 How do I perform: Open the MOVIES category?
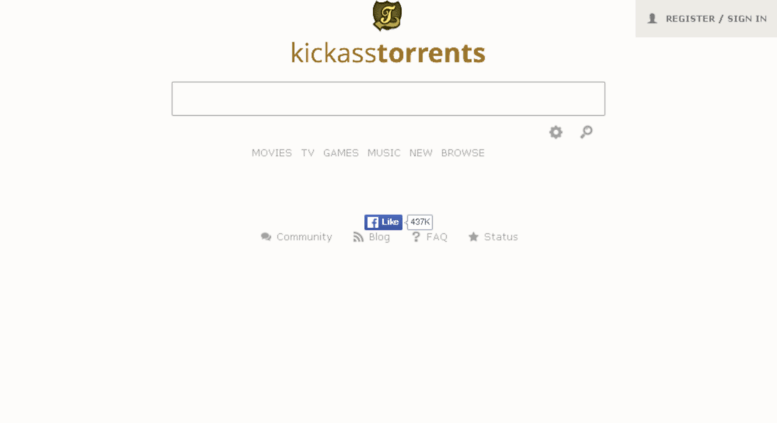coord(272,153)
